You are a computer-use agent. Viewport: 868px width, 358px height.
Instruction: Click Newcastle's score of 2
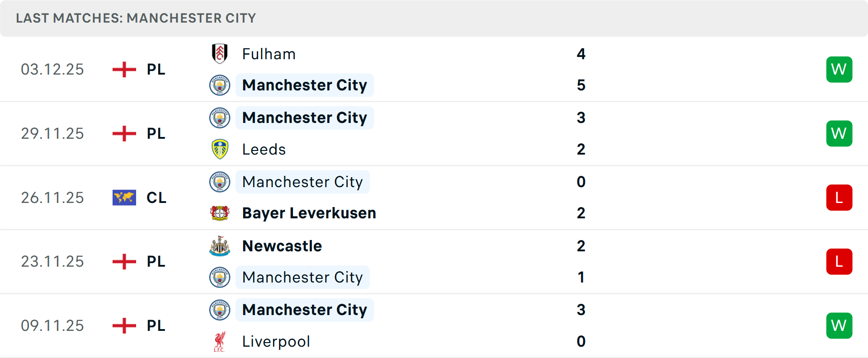coord(581,246)
